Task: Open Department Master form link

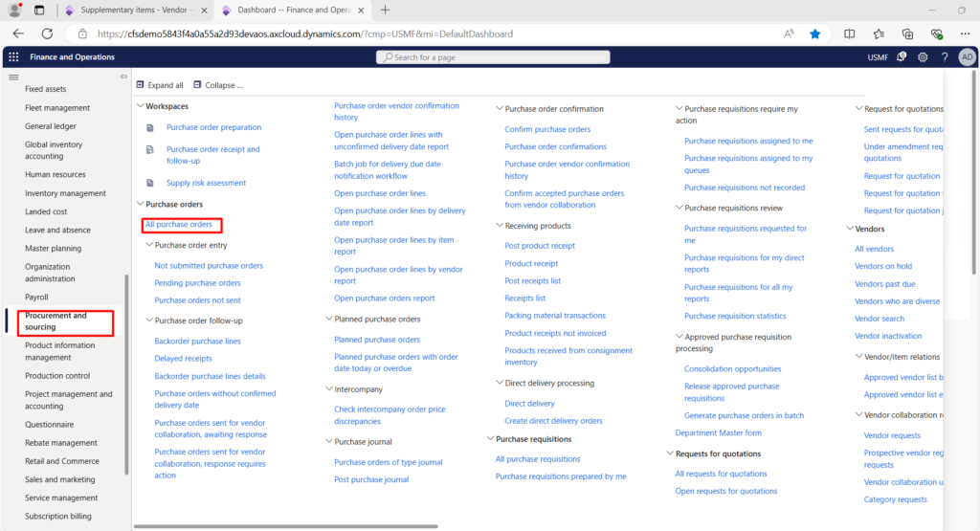Action: (x=719, y=432)
